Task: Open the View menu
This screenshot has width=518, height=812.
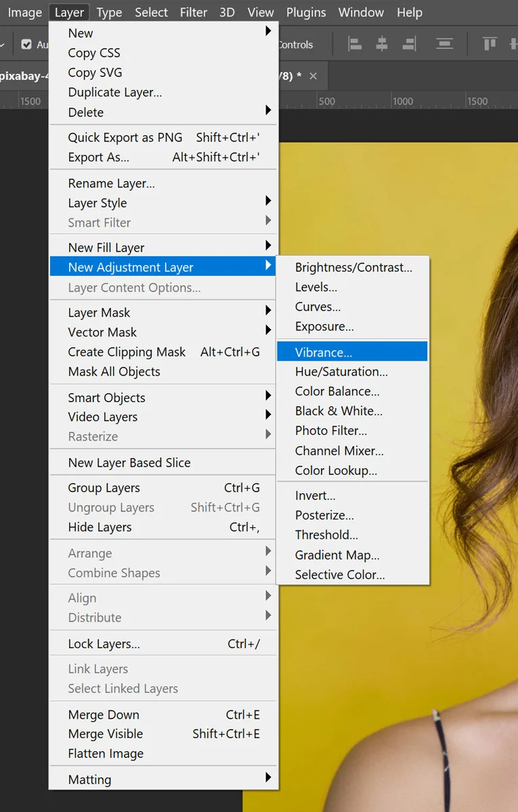Action: [x=261, y=12]
